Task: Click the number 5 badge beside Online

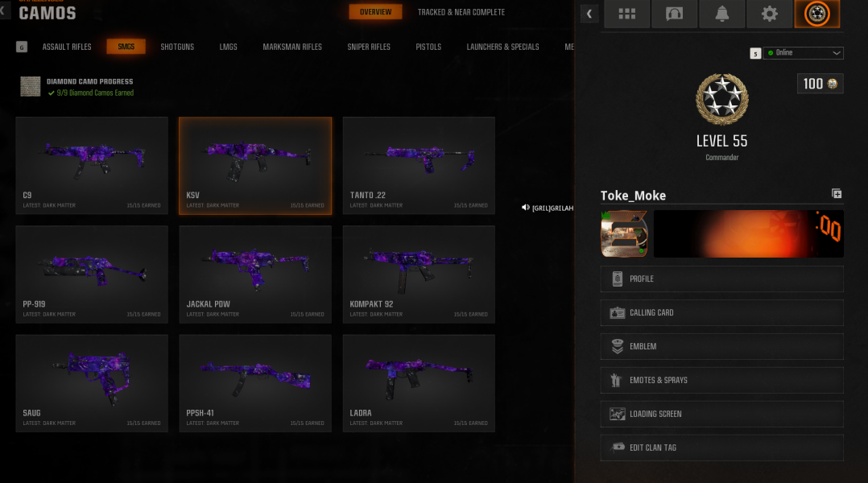Action: [x=755, y=53]
